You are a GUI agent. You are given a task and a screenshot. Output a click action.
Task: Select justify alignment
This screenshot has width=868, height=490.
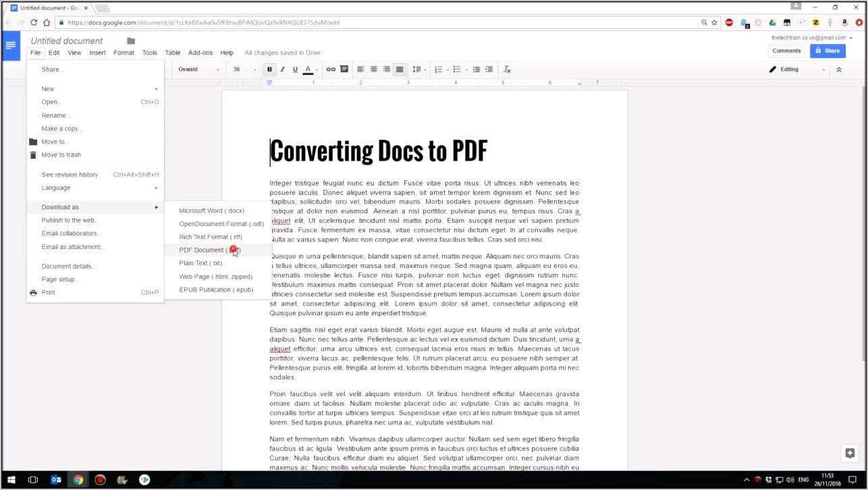[400, 70]
